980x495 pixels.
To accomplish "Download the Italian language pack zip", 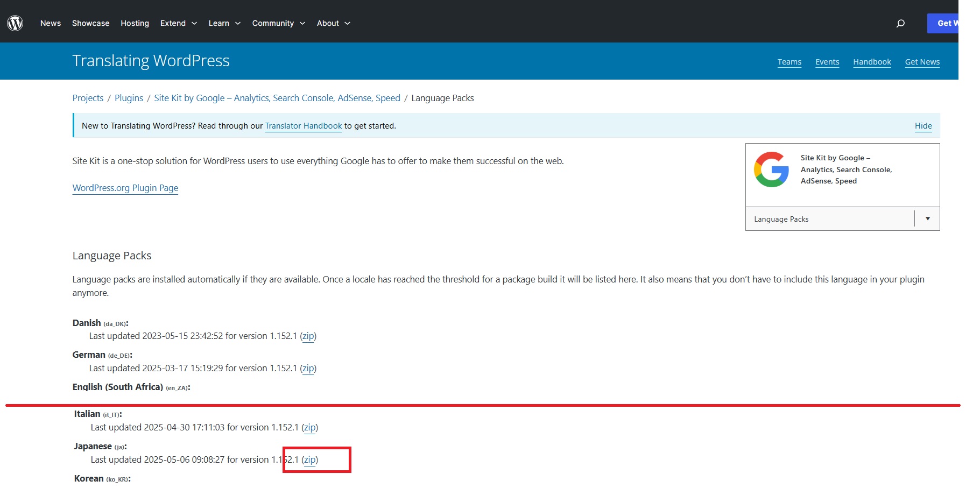I will click(310, 427).
